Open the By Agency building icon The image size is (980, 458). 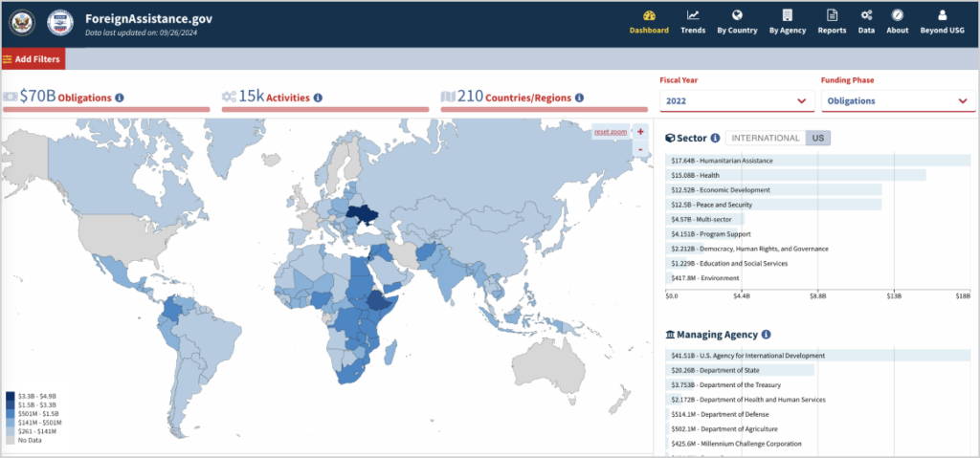point(788,15)
